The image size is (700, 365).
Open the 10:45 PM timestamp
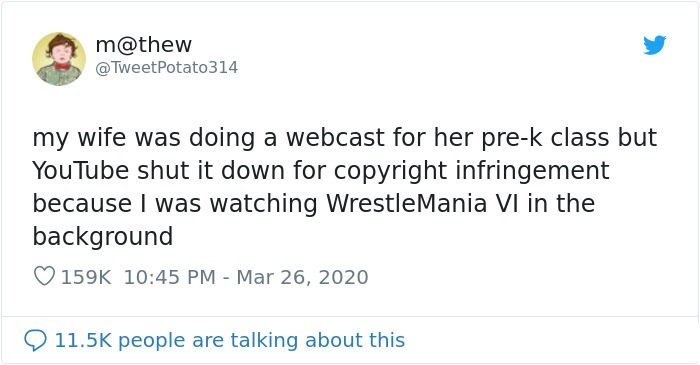(170, 277)
